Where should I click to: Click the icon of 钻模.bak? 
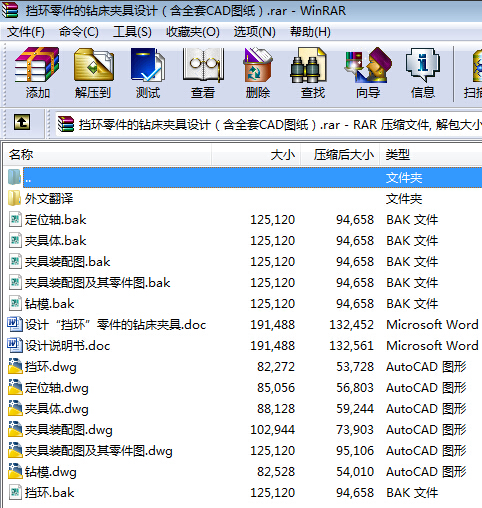point(15,303)
